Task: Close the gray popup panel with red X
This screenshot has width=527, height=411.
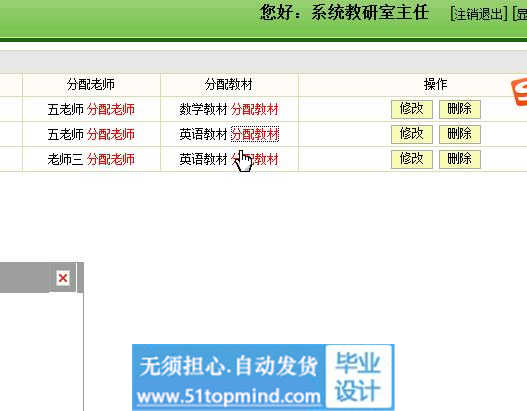Action: (63, 278)
